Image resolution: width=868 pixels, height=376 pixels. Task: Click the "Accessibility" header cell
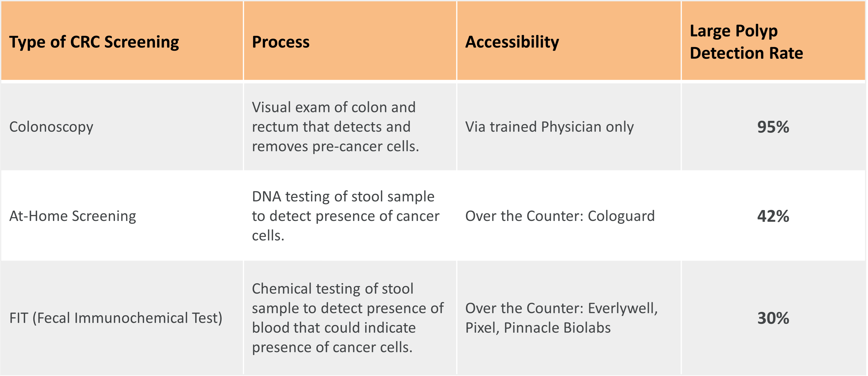click(x=512, y=42)
